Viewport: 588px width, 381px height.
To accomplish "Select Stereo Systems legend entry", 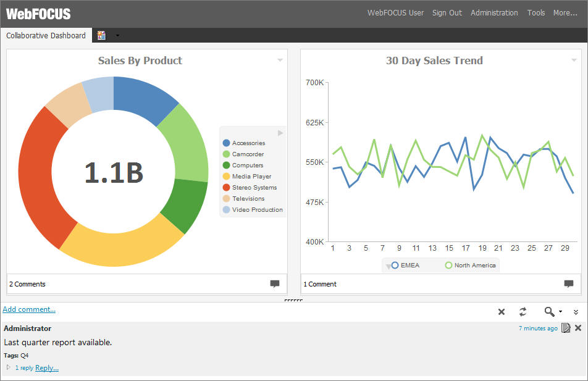I will click(250, 188).
